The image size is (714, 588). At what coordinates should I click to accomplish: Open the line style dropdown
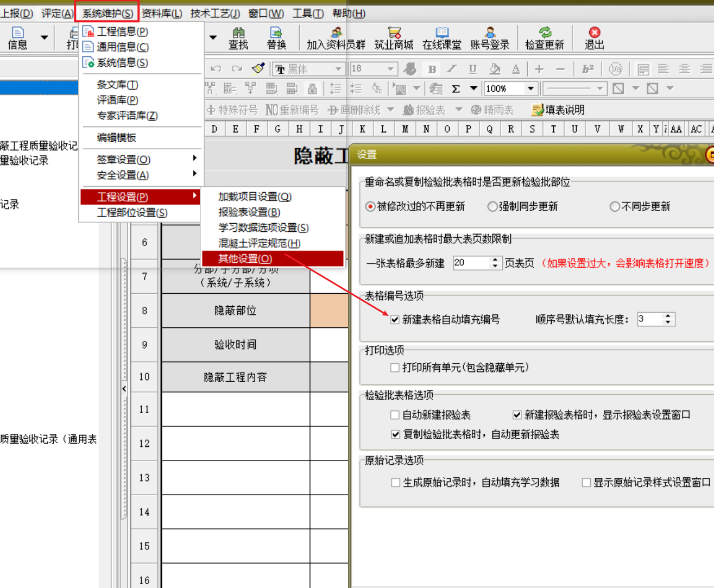tap(599, 88)
